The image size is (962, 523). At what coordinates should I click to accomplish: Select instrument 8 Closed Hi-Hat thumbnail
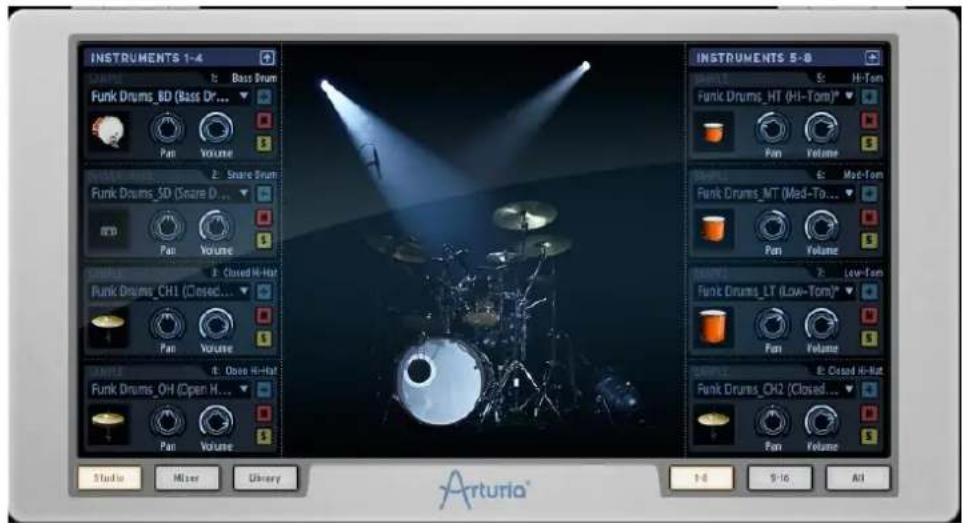click(714, 425)
